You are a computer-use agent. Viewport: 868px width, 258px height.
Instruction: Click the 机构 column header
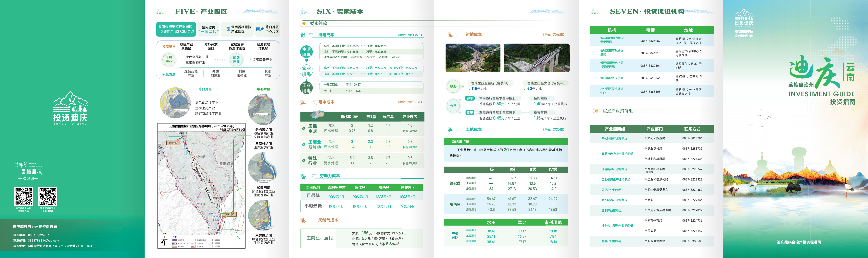tap(612, 30)
